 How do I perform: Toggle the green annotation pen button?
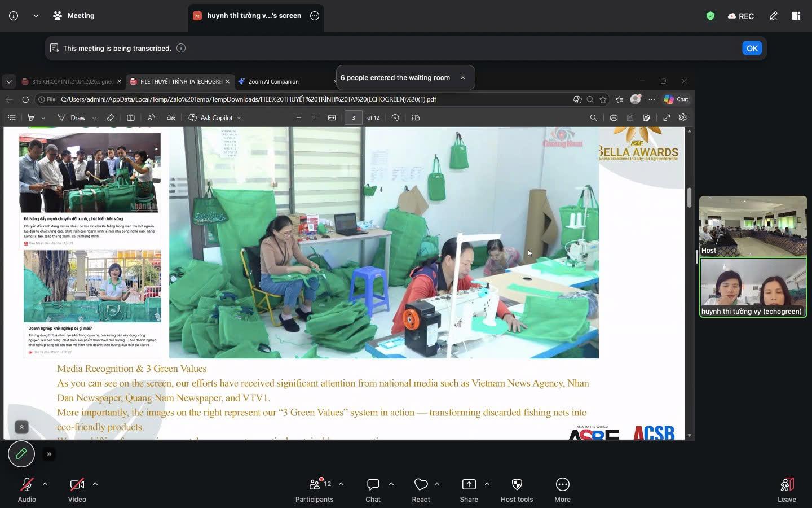[x=21, y=454]
